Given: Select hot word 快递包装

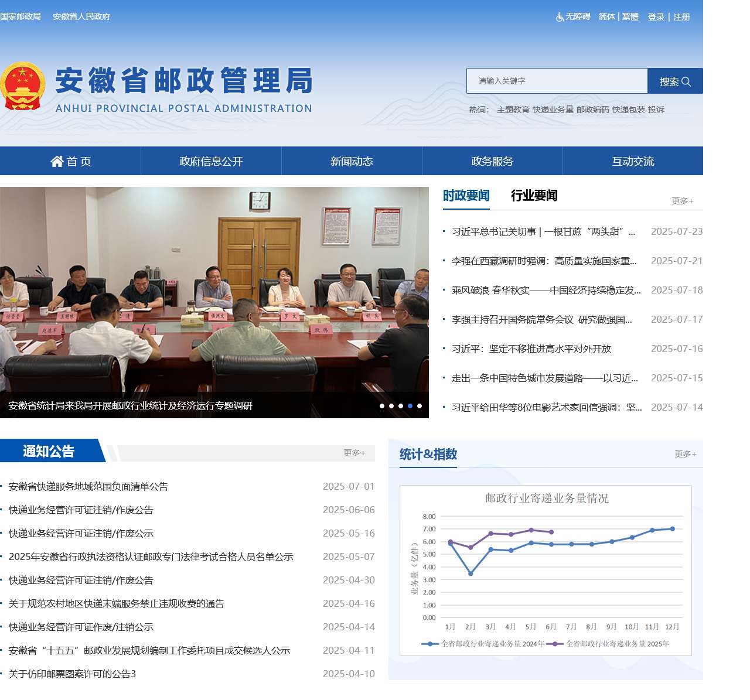Looking at the screenshot, I should [x=629, y=110].
